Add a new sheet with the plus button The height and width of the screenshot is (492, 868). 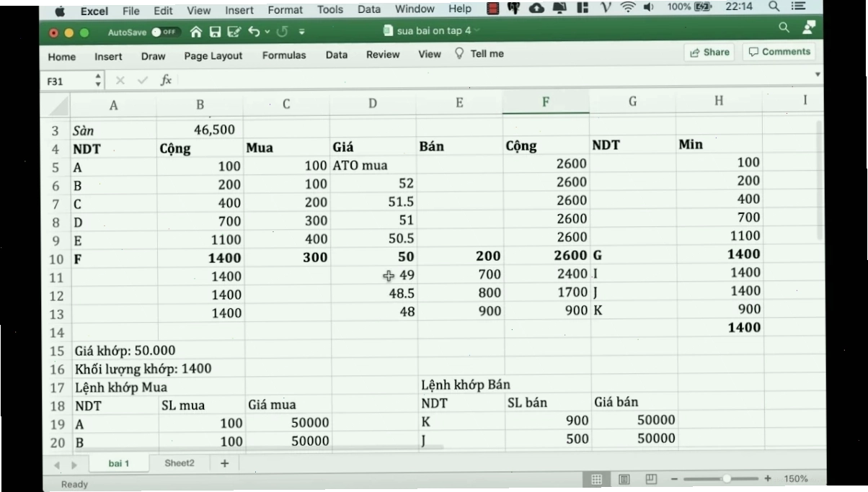tap(224, 463)
